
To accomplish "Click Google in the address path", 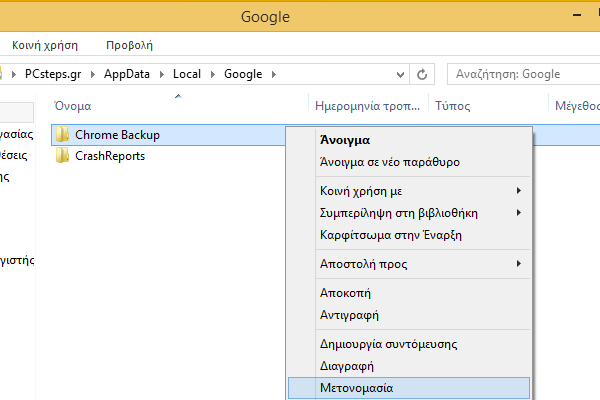I will (243, 74).
